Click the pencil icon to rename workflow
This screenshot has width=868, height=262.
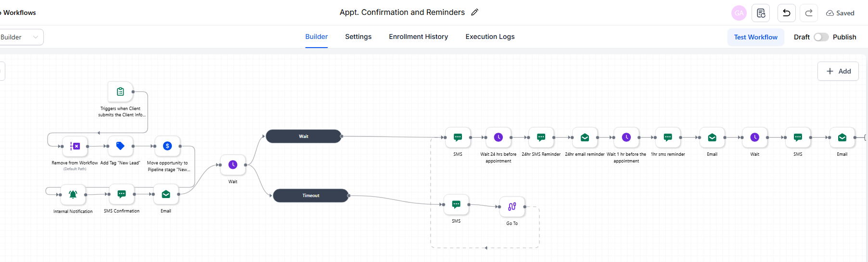point(475,12)
